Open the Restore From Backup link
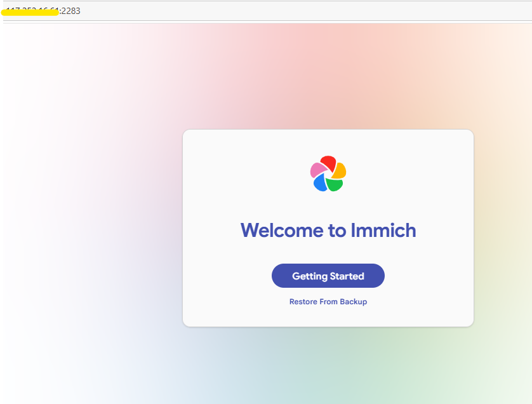Screen dimensions: 532x404 (x=328, y=302)
